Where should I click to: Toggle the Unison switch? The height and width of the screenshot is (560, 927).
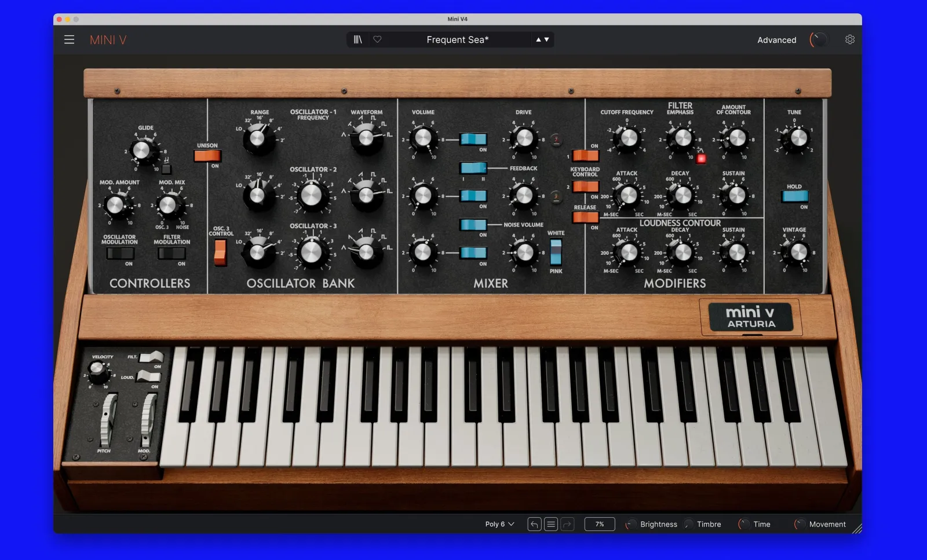207,155
